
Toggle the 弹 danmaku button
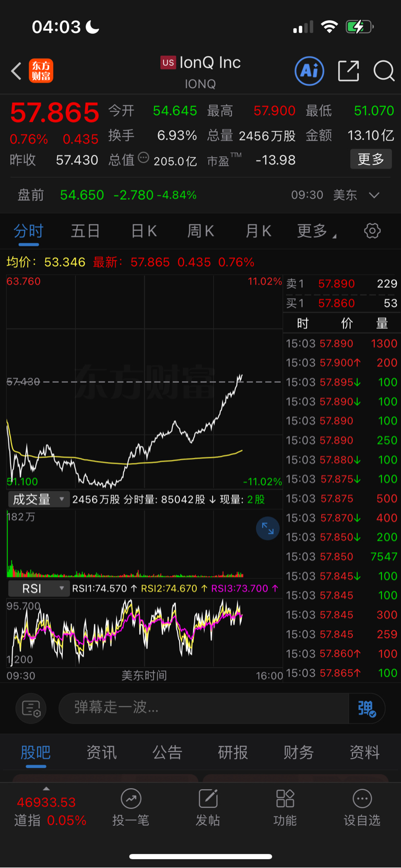(367, 708)
